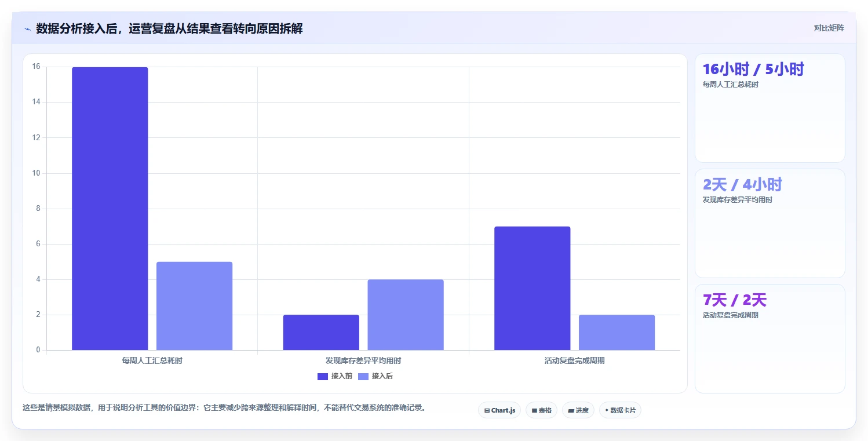Click the footnote starting 这些是情景模拟数据
The height and width of the screenshot is (441, 868).
pyautogui.click(x=225, y=407)
